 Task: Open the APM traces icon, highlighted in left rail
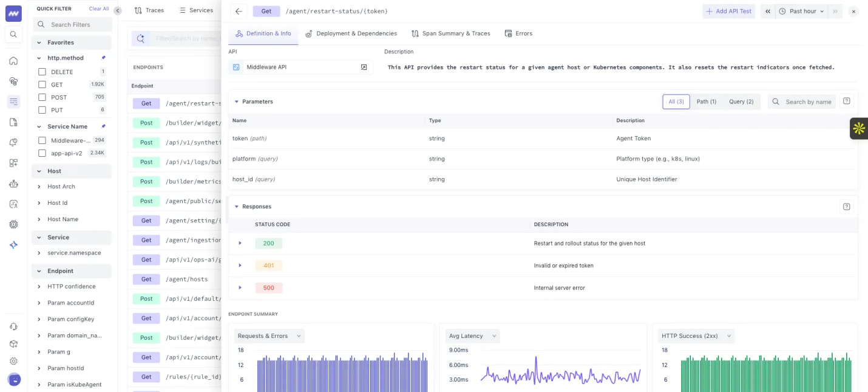coord(13,101)
